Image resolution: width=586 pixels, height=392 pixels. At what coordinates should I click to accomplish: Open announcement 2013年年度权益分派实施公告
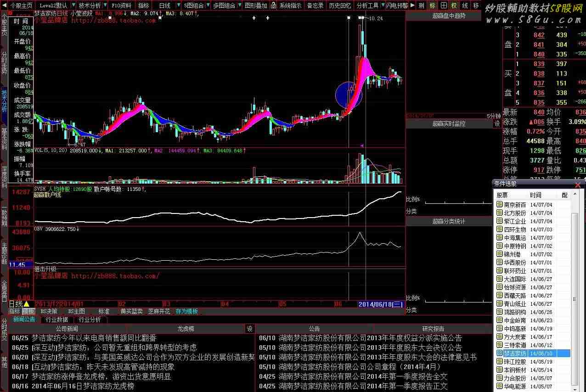pyautogui.click(x=370, y=338)
